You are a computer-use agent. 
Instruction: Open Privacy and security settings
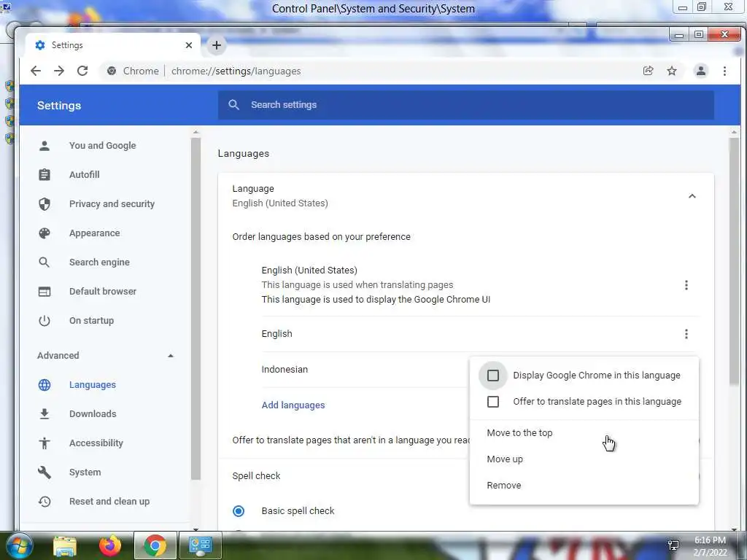[112, 204]
